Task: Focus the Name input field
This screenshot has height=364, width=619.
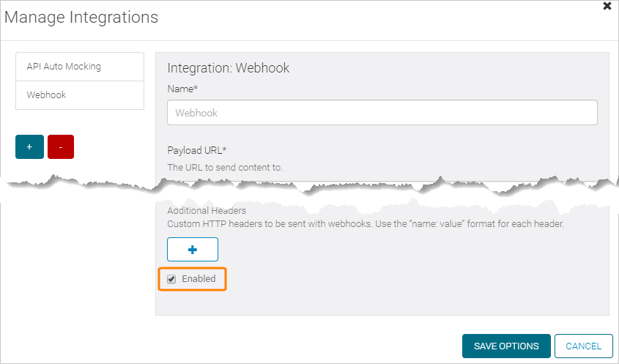Action: 382,113
